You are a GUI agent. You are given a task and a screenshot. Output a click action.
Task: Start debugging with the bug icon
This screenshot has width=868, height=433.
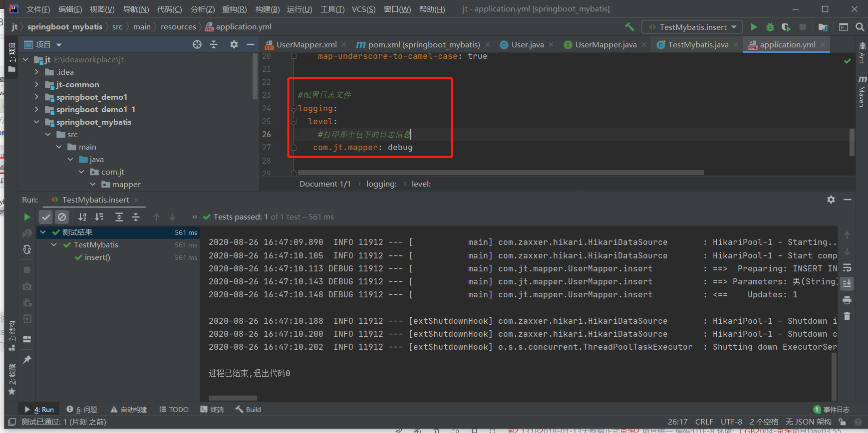770,27
